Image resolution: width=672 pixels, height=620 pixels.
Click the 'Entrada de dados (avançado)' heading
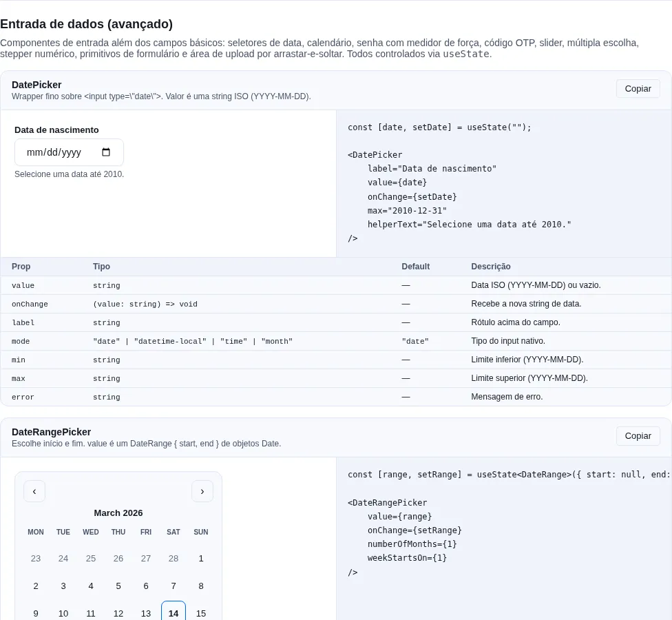point(87,24)
